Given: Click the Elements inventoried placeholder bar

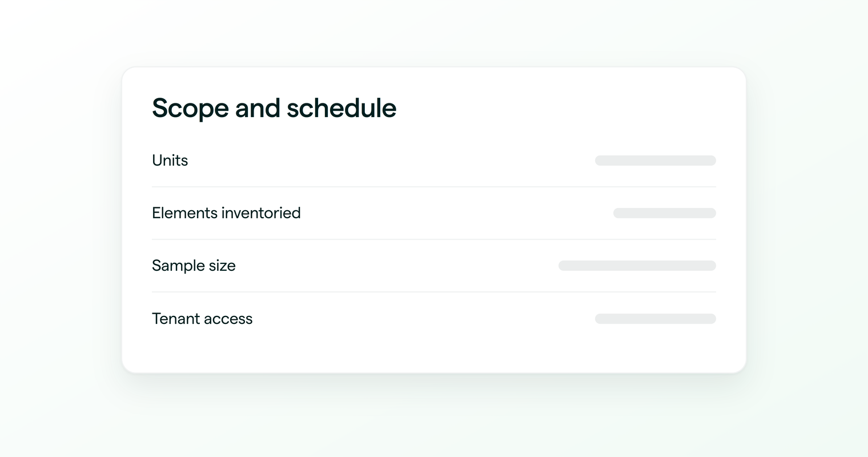Looking at the screenshot, I should click(x=665, y=213).
